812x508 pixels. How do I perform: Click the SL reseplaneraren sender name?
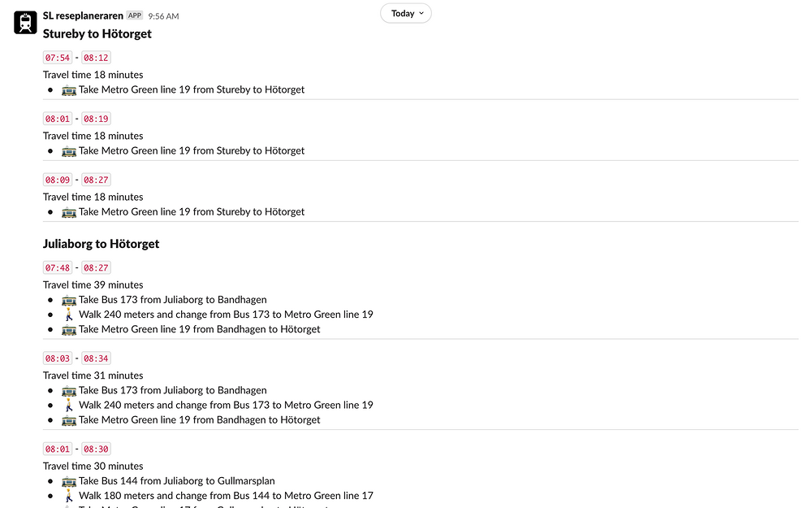[83, 15]
